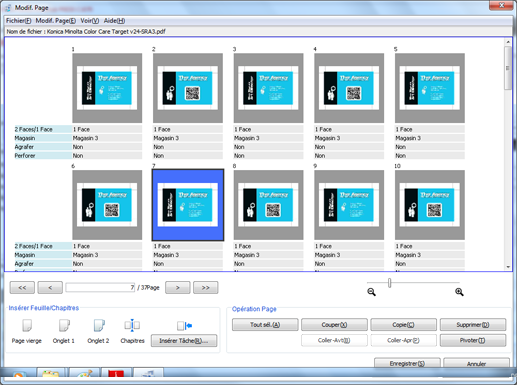Go to previous page with < button
Image resolution: width=517 pixels, height=385 pixels.
50,287
